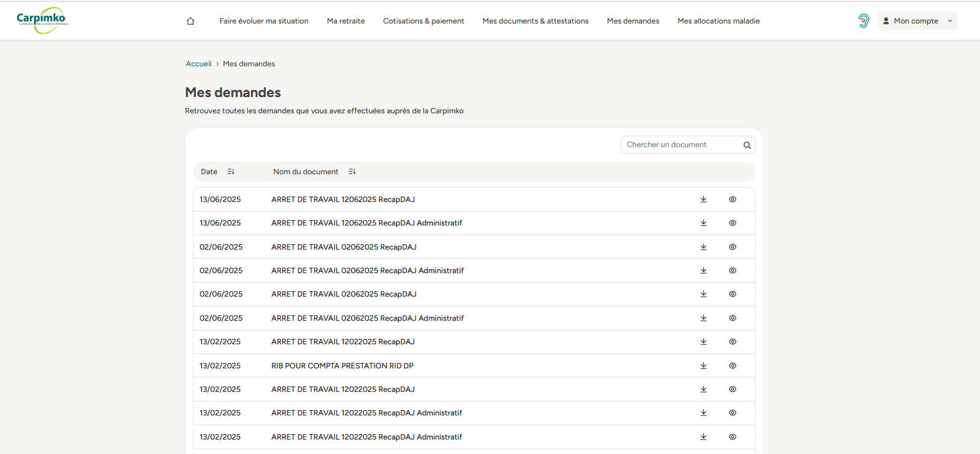
Task: Sort the list by the Date column icon
Action: tap(231, 172)
